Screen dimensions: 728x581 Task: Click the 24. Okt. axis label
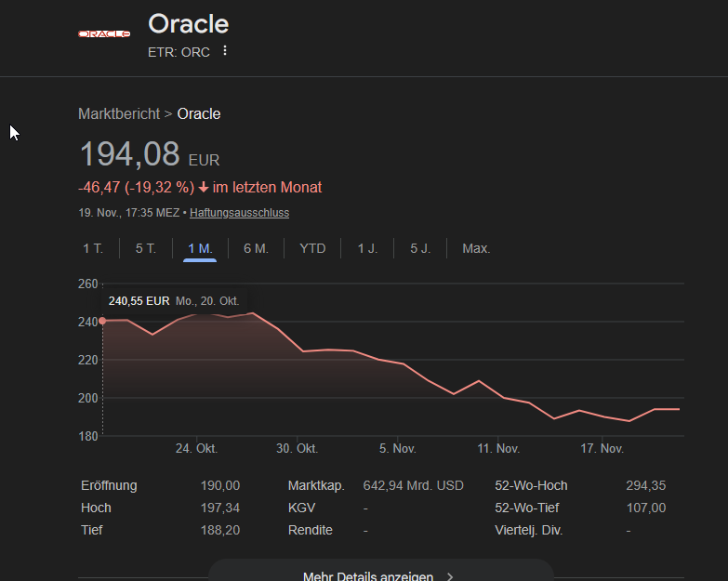[196, 449]
